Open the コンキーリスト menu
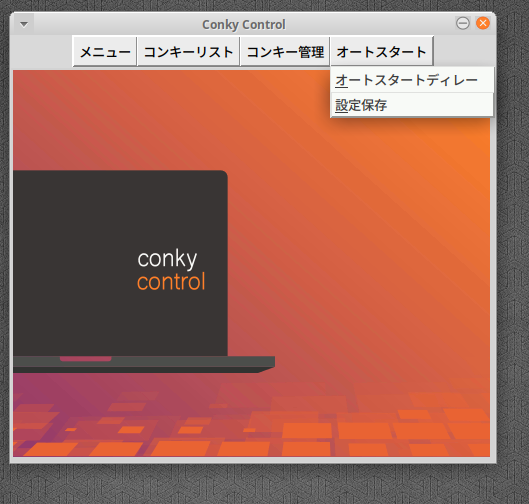529x504 pixels. point(188,52)
